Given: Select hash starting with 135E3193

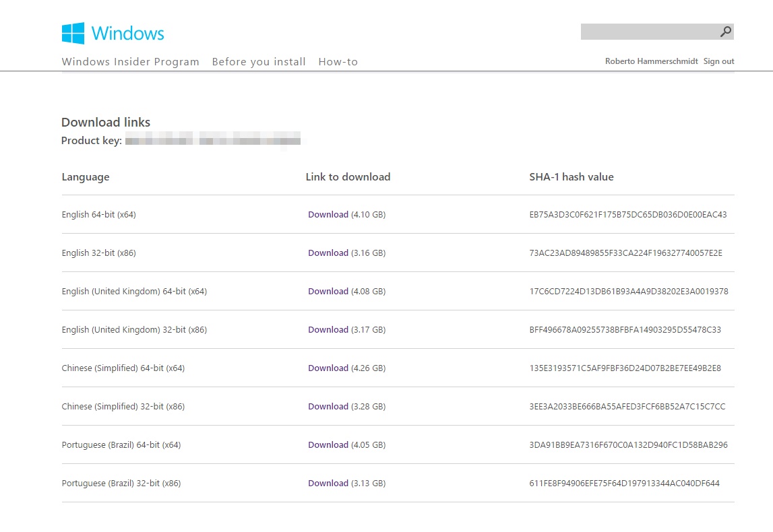Looking at the screenshot, I should (625, 368).
